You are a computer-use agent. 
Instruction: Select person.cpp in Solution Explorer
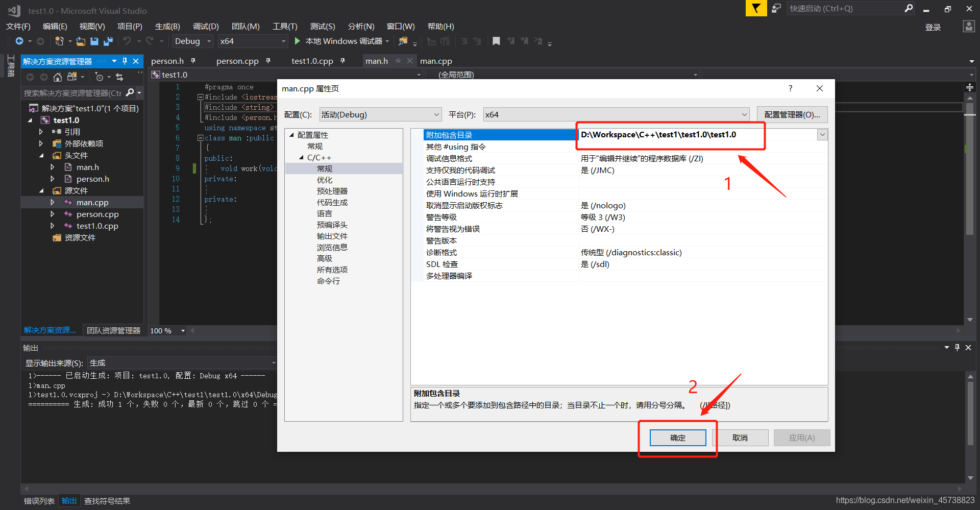coord(97,214)
